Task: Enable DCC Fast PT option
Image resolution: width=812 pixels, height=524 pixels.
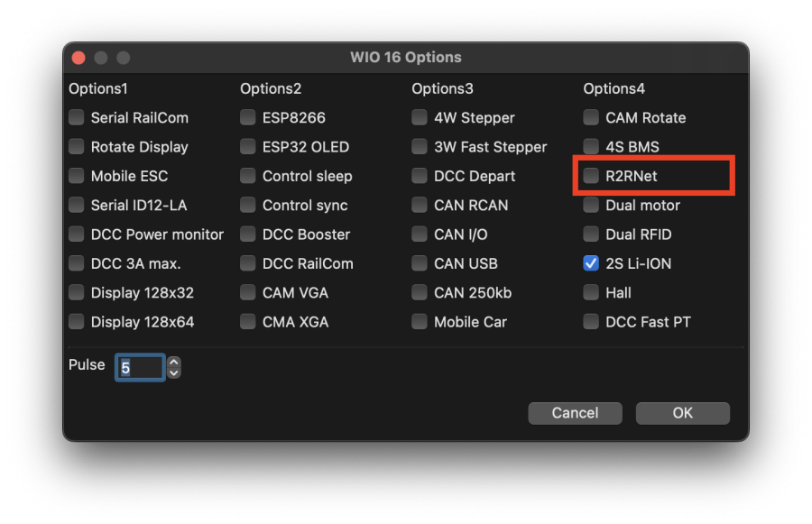Action: pos(591,322)
